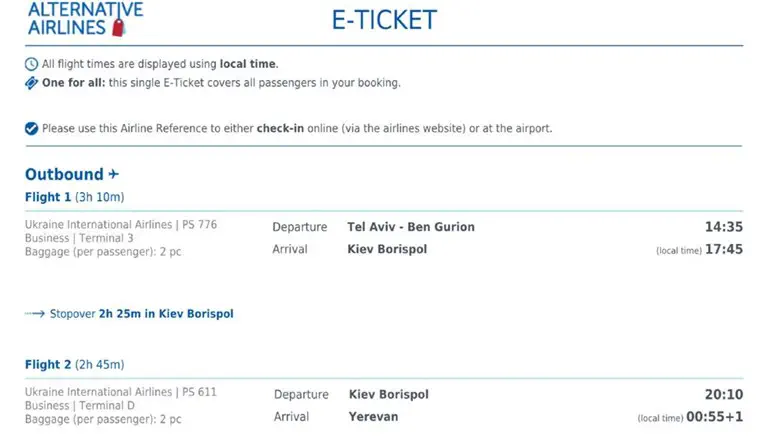
Task: Click the Alternative Airlines logo
Action: [85, 18]
